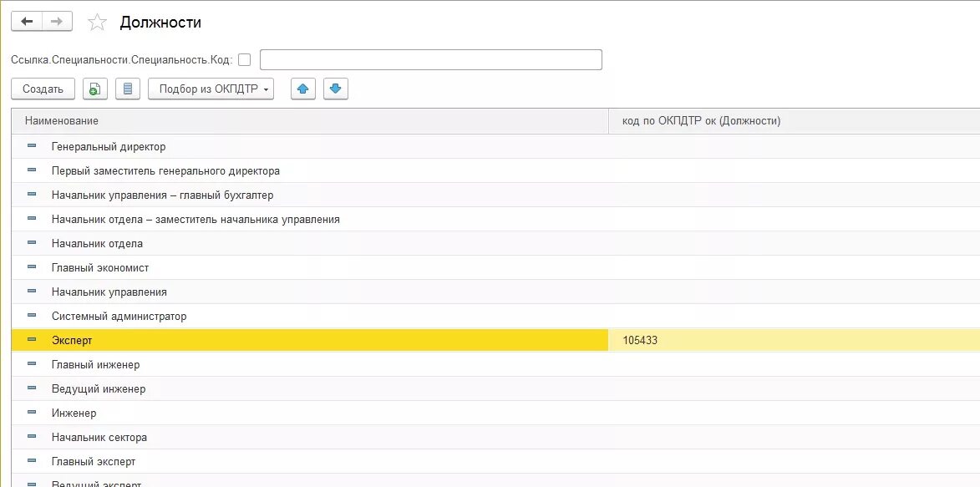Click the create-by-copying document icon
The width and height of the screenshot is (980, 487).
click(95, 89)
